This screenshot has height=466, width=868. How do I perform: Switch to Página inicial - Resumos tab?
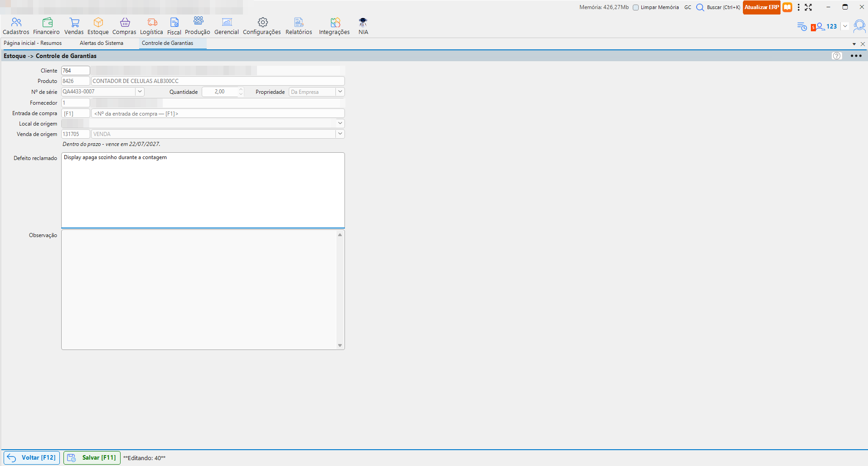click(33, 43)
